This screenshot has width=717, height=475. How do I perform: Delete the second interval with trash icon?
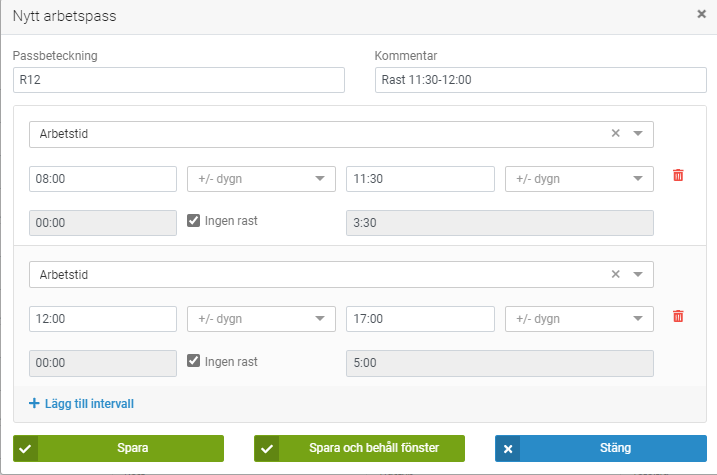click(678, 316)
